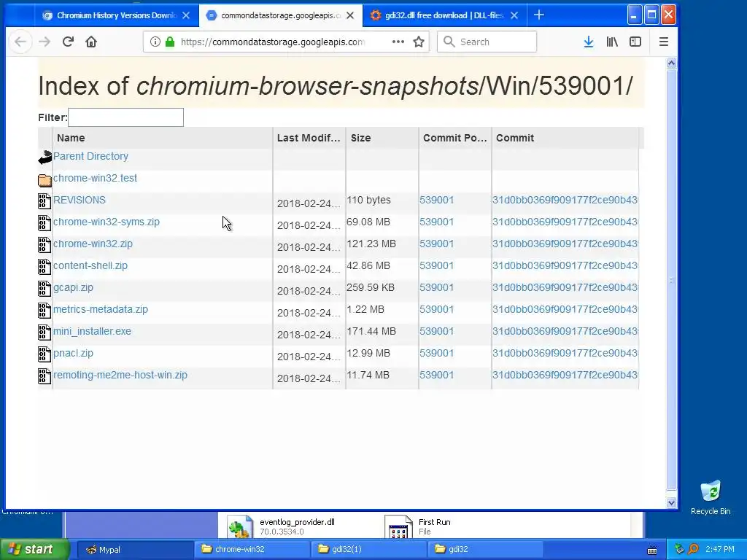Viewport: 747px width, 560px height.
Task: Switch to gdi32 folder taskbar button
Action: [486, 550]
